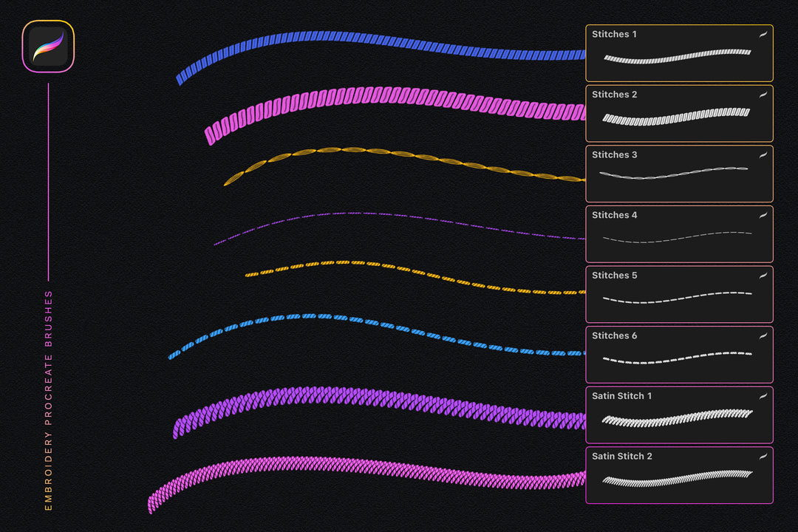Select the Stitches 1 brush label
798x532 pixels.
point(614,35)
